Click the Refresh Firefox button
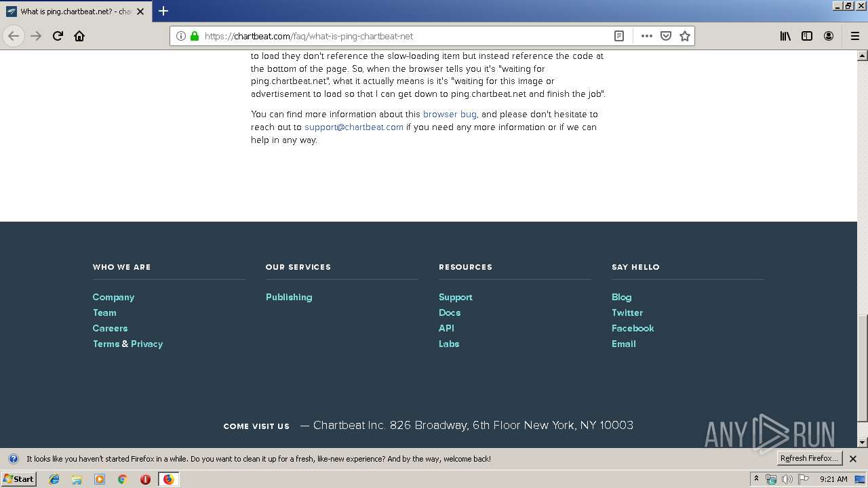 tap(809, 458)
